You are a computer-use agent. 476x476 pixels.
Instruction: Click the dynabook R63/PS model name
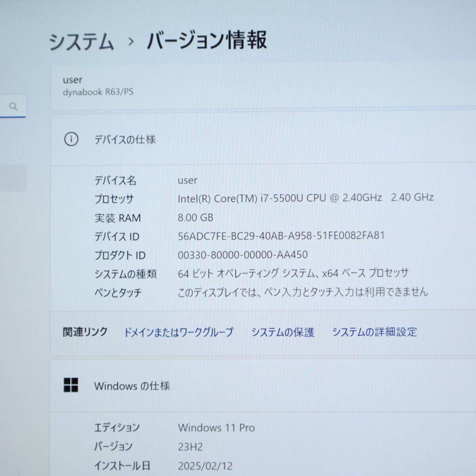click(98, 92)
